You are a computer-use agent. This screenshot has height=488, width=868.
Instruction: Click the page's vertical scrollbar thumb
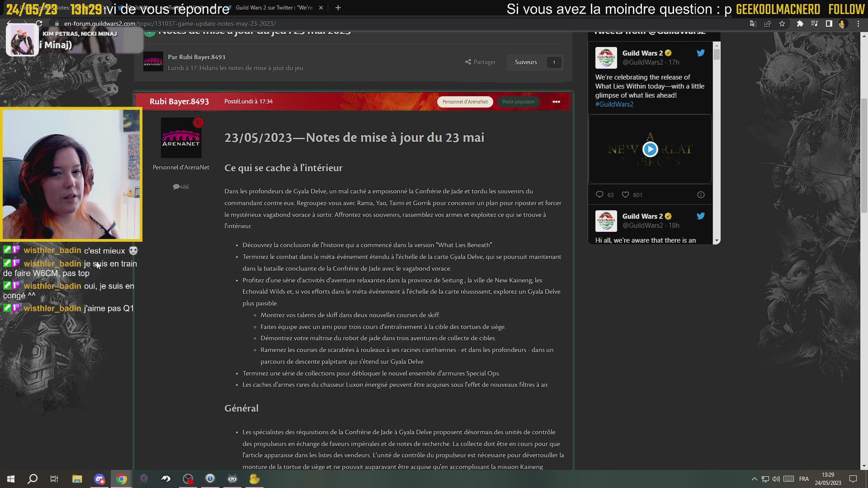click(864, 156)
